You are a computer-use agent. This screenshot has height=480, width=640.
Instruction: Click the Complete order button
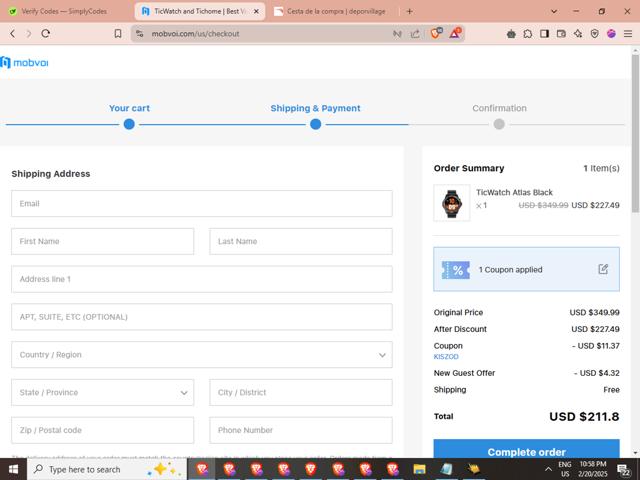coord(527,449)
